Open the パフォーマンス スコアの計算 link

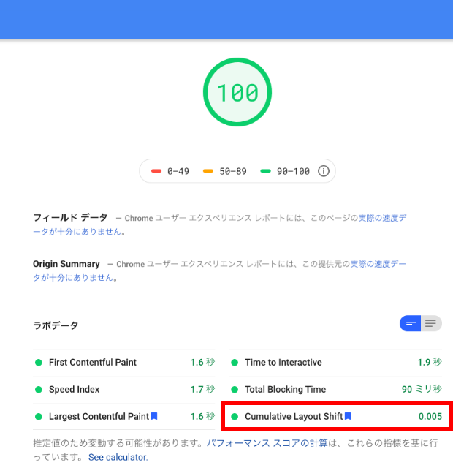pos(267,443)
